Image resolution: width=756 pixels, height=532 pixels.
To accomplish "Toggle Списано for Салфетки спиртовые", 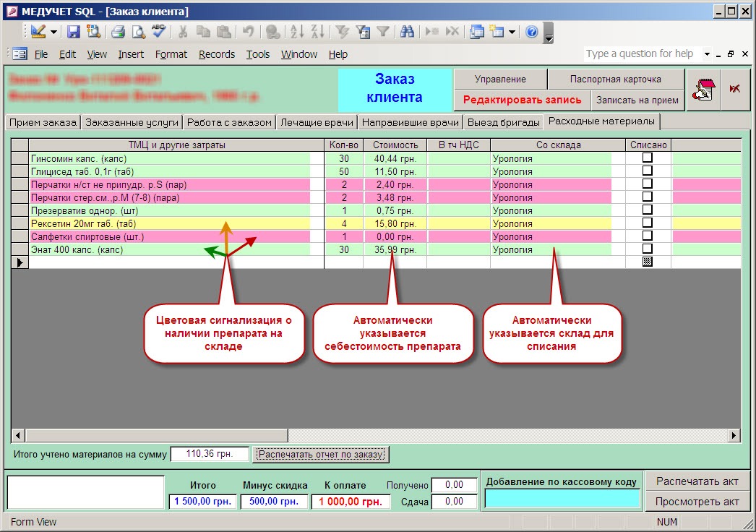I will (x=648, y=236).
